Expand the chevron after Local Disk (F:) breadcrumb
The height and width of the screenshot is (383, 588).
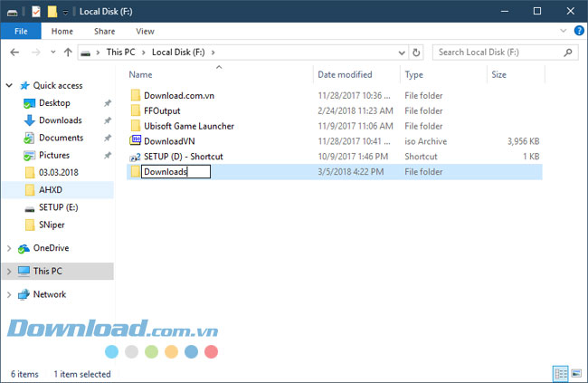pos(213,53)
